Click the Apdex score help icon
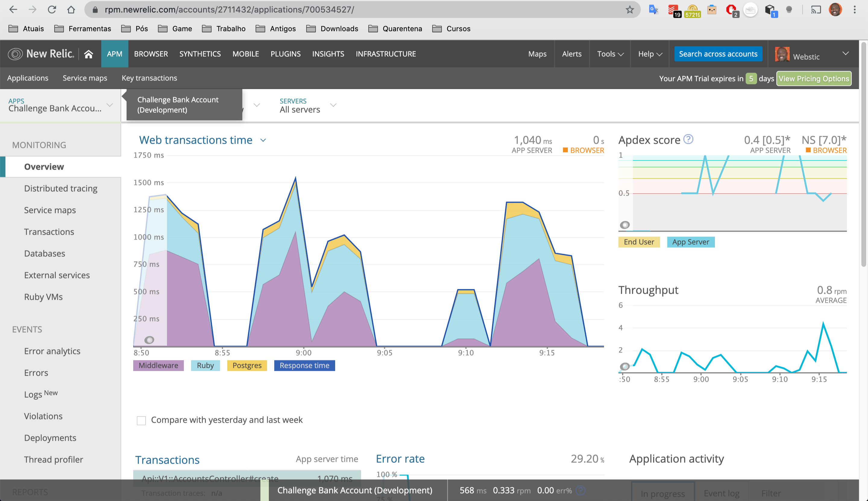868x501 pixels. coord(688,139)
